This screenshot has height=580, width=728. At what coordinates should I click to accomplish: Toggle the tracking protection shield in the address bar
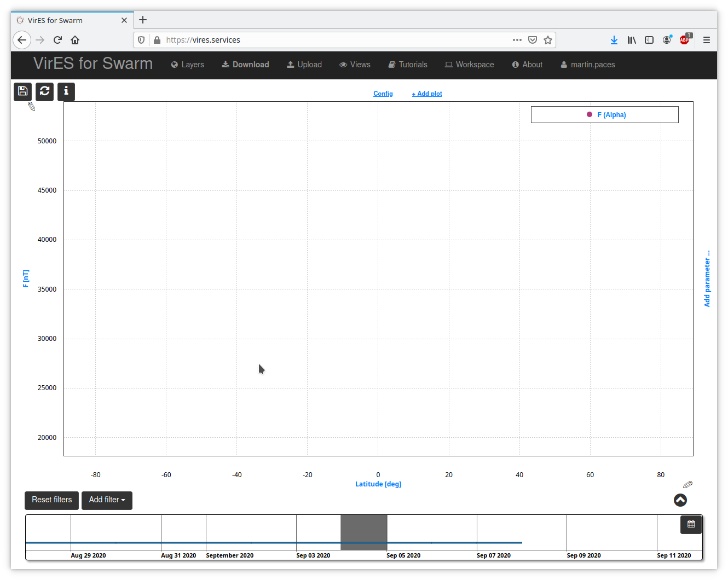141,40
